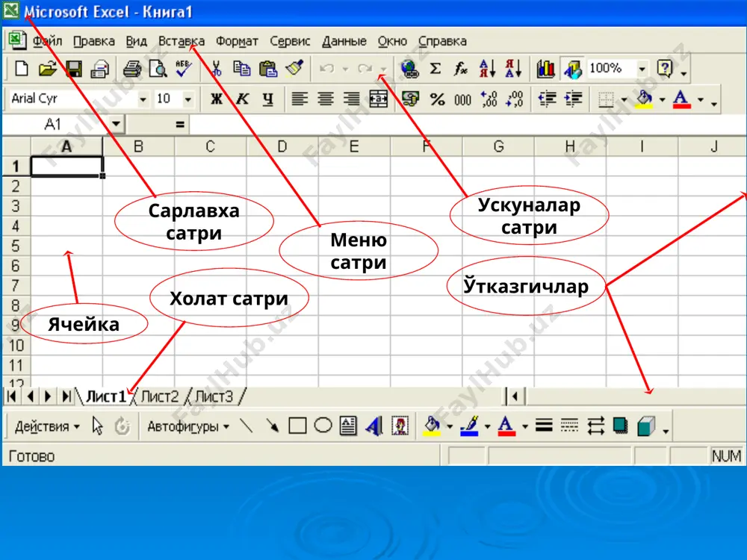Open Font Color dropdown arrow on formatting toolbar
Viewport: 747px width, 560px height.
point(701,99)
